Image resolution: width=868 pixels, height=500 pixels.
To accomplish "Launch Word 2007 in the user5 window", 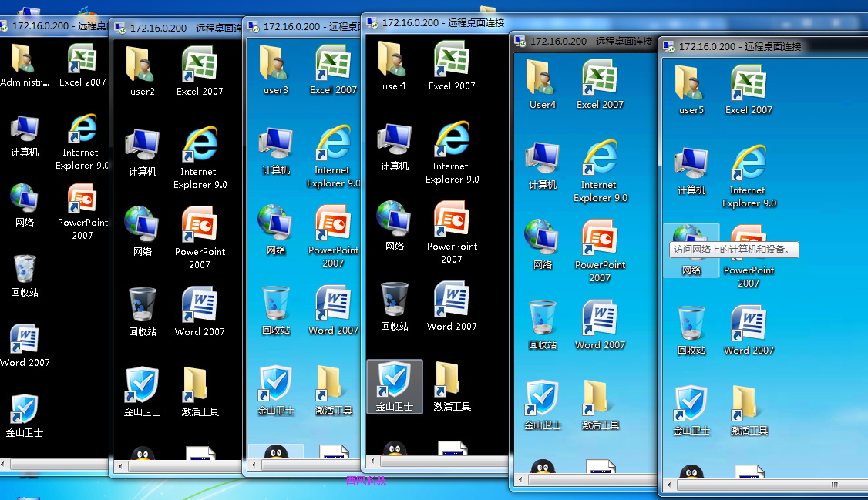I will [749, 331].
